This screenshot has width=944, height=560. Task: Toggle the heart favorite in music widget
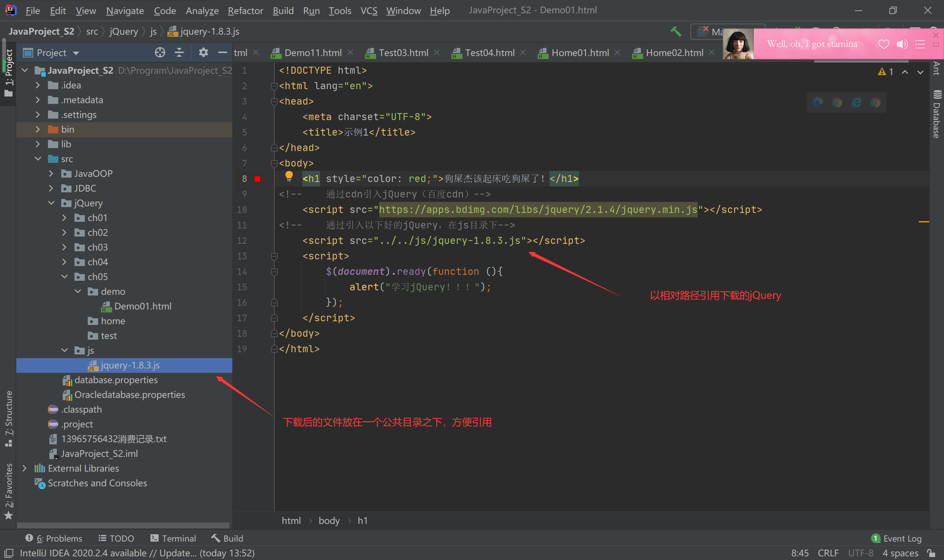click(883, 44)
